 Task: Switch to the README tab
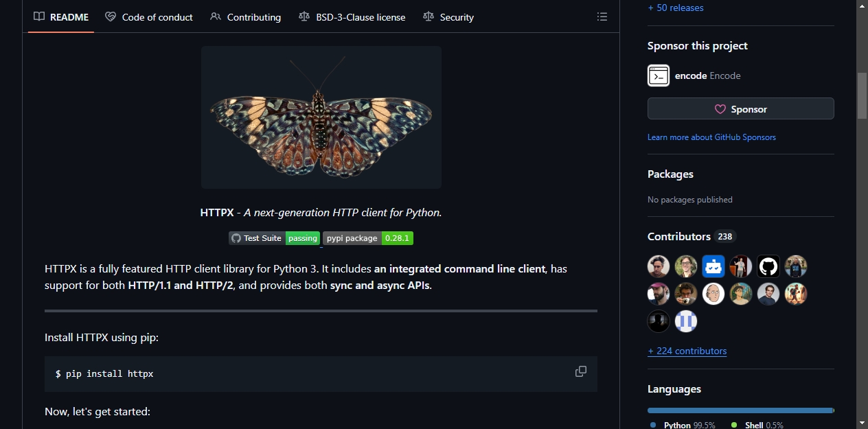click(x=61, y=17)
